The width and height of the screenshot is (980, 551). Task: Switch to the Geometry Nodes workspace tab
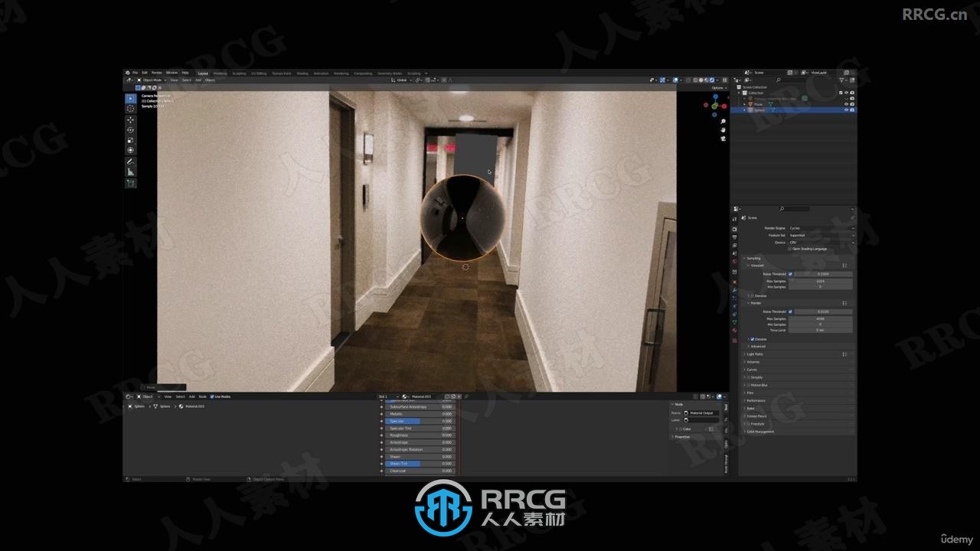pos(390,73)
